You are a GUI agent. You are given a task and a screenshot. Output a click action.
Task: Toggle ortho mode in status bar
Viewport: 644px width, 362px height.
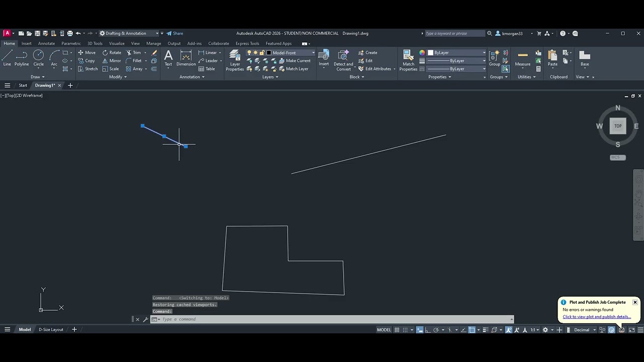[427, 330]
